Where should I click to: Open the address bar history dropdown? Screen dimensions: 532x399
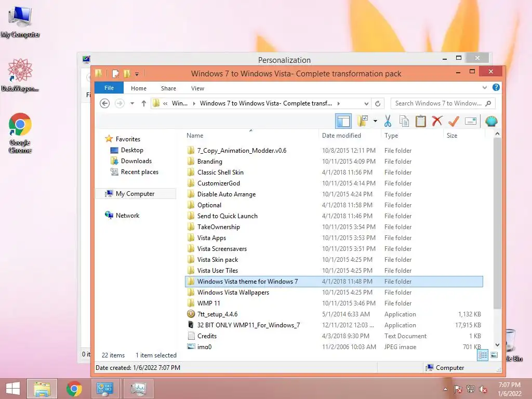366,103
